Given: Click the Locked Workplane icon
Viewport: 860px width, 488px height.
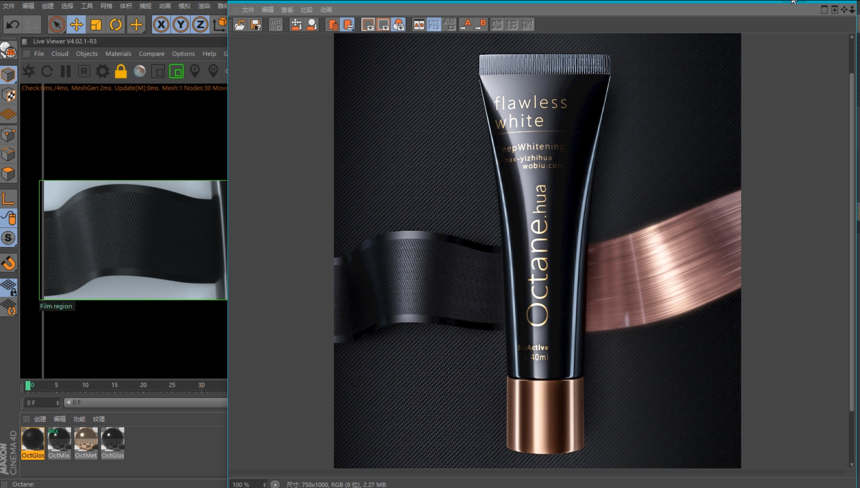Looking at the screenshot, I should point(8,287).
